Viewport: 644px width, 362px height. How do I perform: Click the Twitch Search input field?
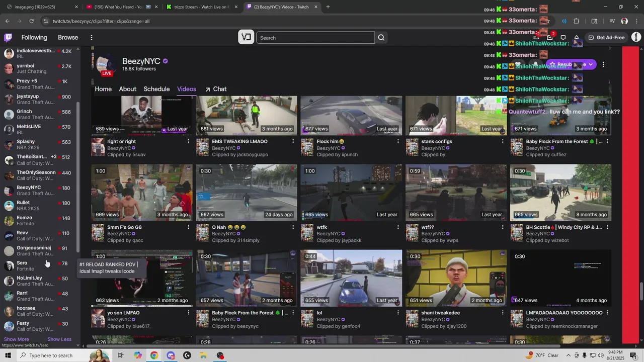[x=315, y=38]
